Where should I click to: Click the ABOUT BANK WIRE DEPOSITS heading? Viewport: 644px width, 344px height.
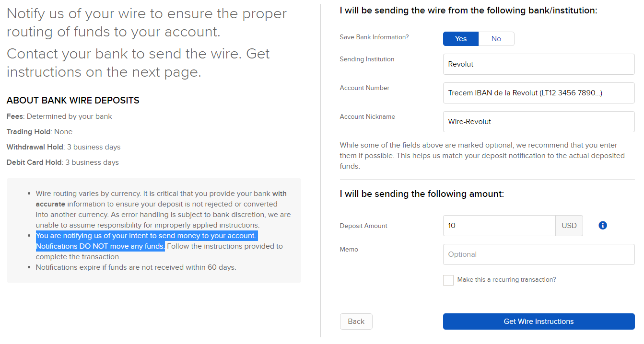(x=73, y=101)
